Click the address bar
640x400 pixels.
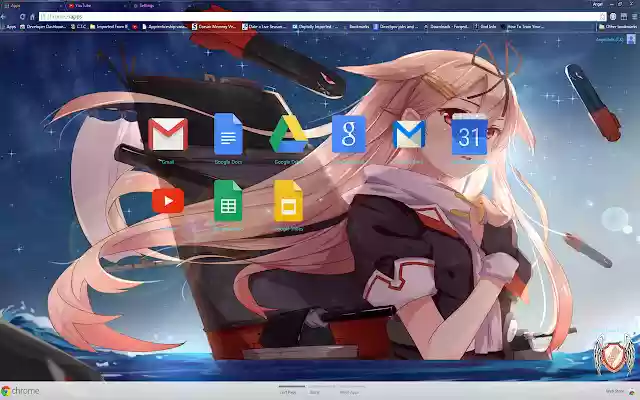pos(318,17)
